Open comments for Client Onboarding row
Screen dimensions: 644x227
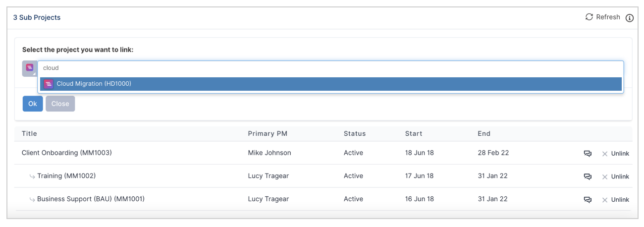coord(588,154)
